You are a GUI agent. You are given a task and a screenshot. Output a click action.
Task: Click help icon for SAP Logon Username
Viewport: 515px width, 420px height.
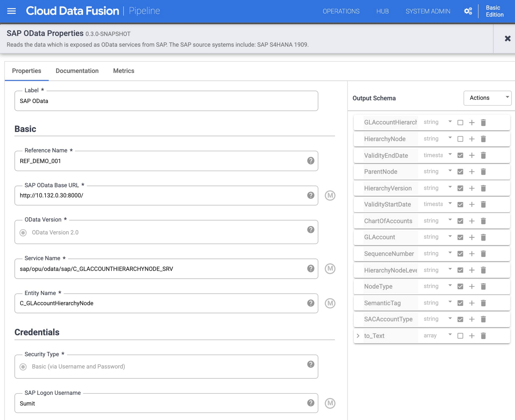pyautogui.click(x=311, y=403)
